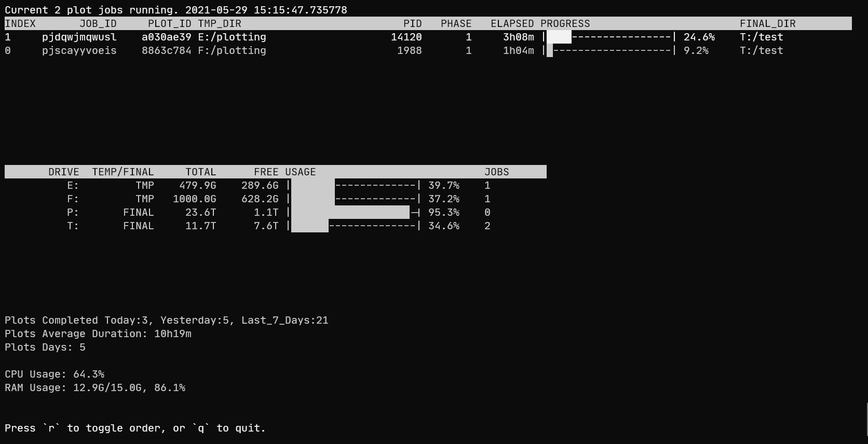This screenshot has height=444, width=868.
Task: Click the 39.7% usage value
Action: [444, 185]
